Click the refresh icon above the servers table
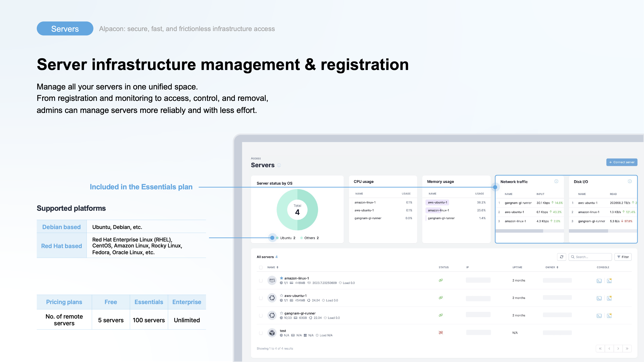 tap(562, 257)
